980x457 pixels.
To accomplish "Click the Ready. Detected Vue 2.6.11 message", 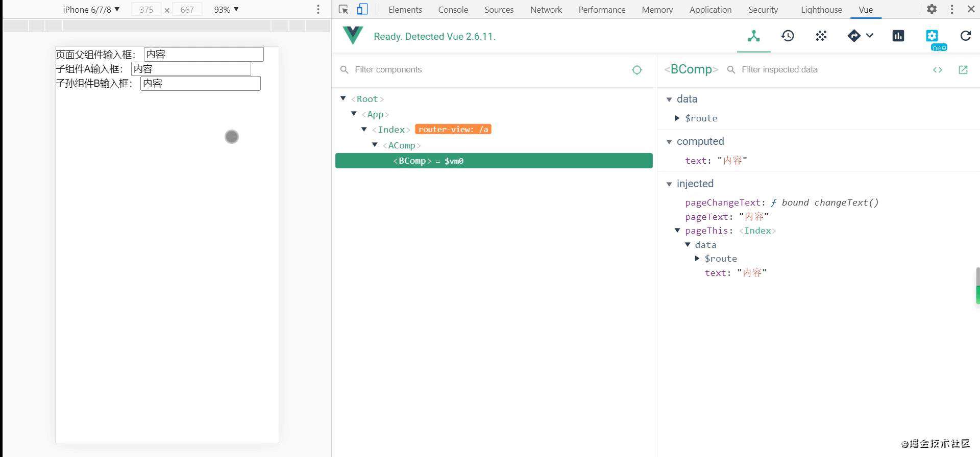I will point(434,36).
